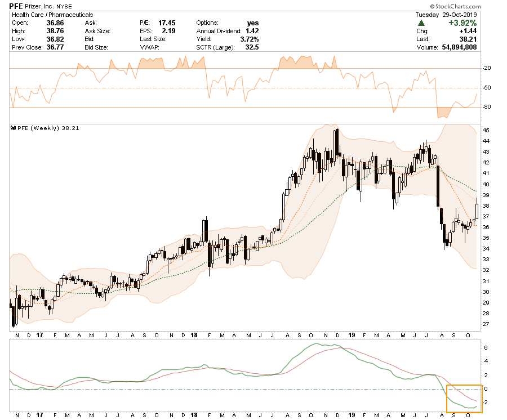
Task: Click the Prev Close value 36.77
Action: [x=55, y=47]
